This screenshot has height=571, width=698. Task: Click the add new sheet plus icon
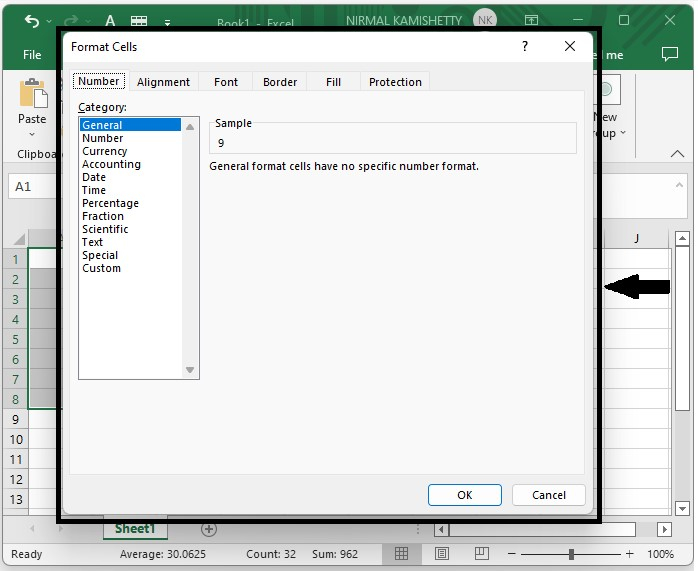click(x=209, y=528)
